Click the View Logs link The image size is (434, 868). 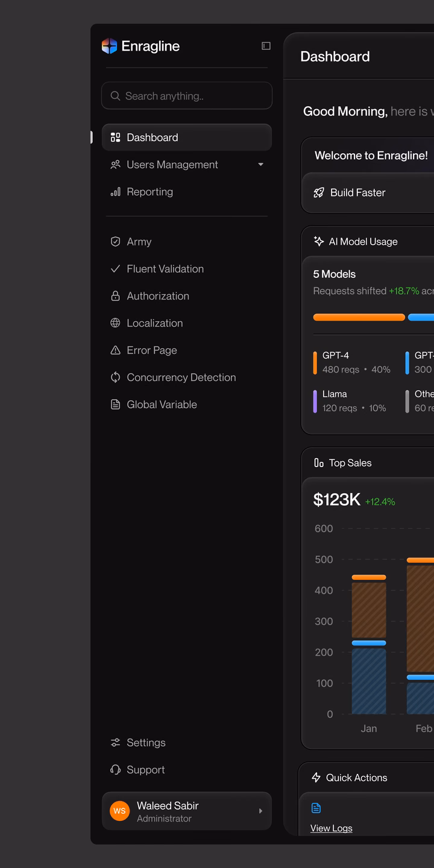332,828
